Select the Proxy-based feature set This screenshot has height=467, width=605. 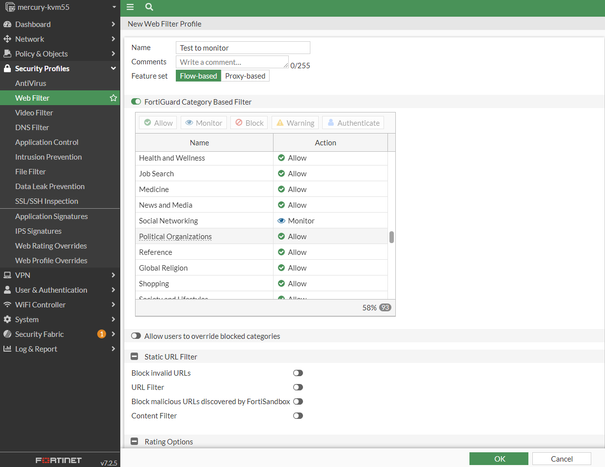click(245, 76)
